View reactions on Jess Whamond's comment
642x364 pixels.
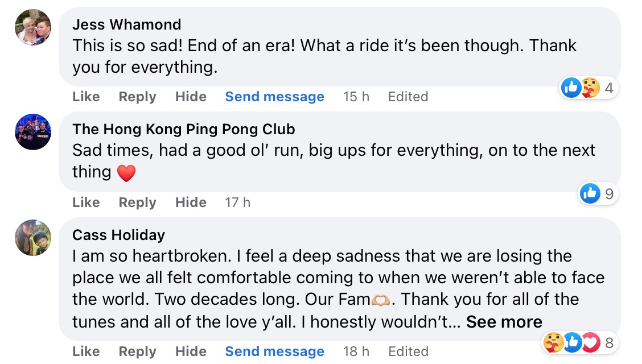click(x=588, y=88)
